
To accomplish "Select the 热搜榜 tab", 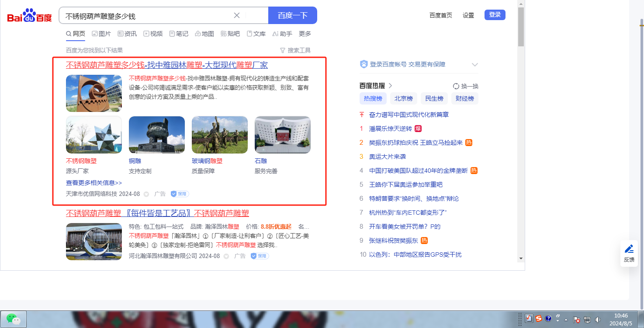I will coord(373,98).
